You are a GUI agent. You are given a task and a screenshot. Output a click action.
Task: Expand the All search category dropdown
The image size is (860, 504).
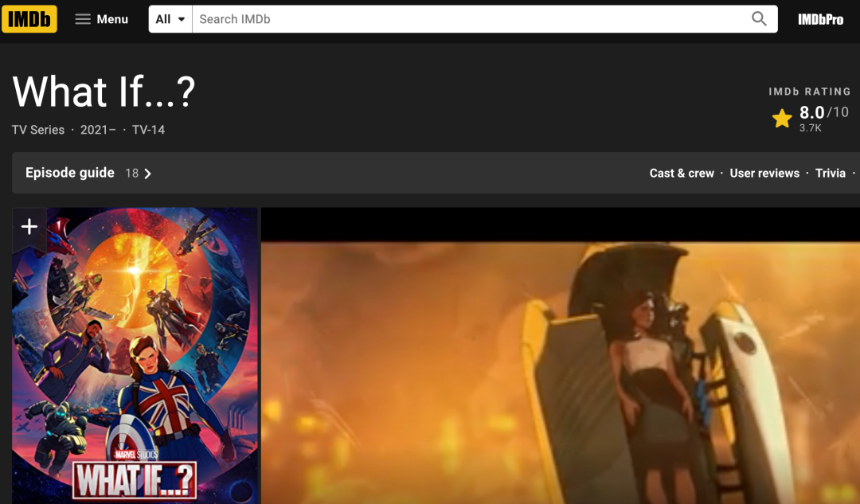pos(170,19)
